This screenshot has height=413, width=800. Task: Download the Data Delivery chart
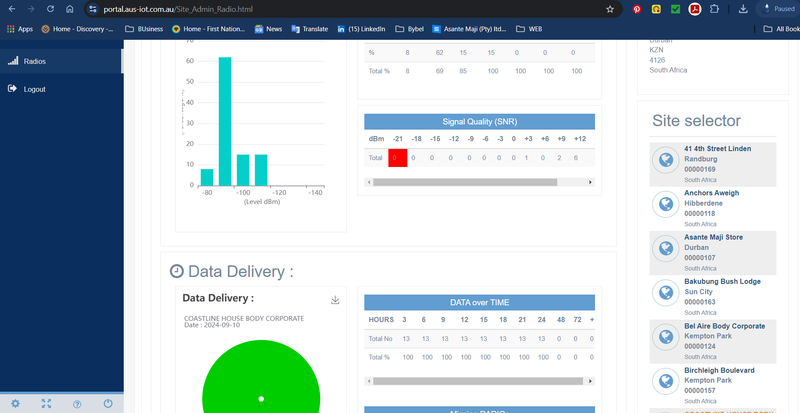(x=335, y=300)
